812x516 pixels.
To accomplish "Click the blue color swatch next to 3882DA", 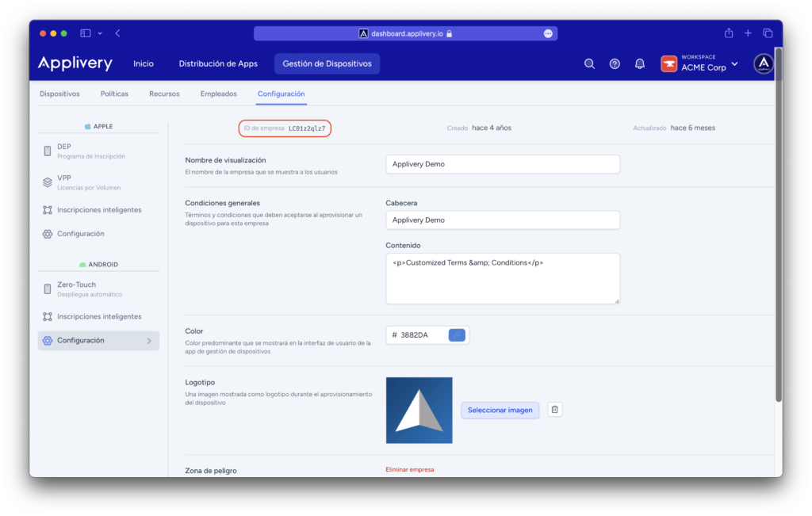I will click(457, 335).
